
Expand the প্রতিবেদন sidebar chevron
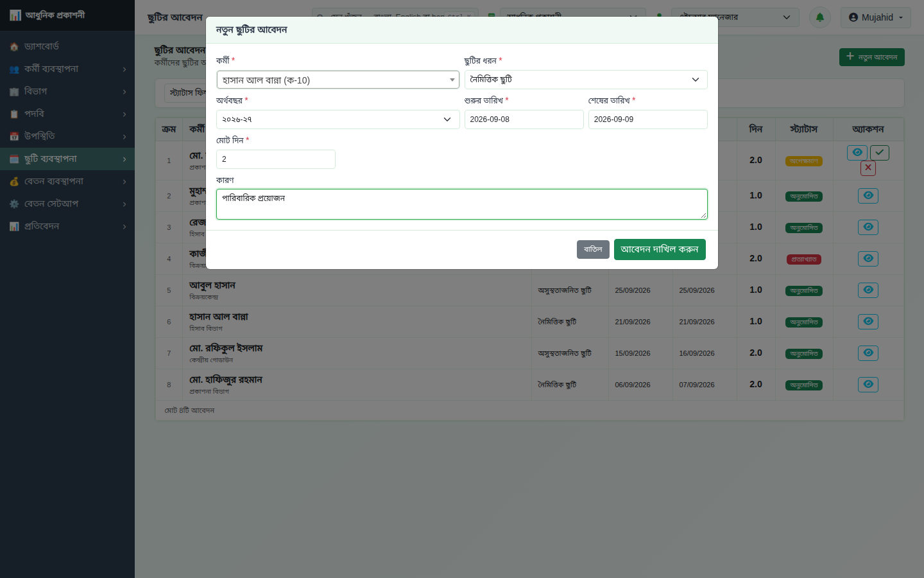(x=124, y=227)
